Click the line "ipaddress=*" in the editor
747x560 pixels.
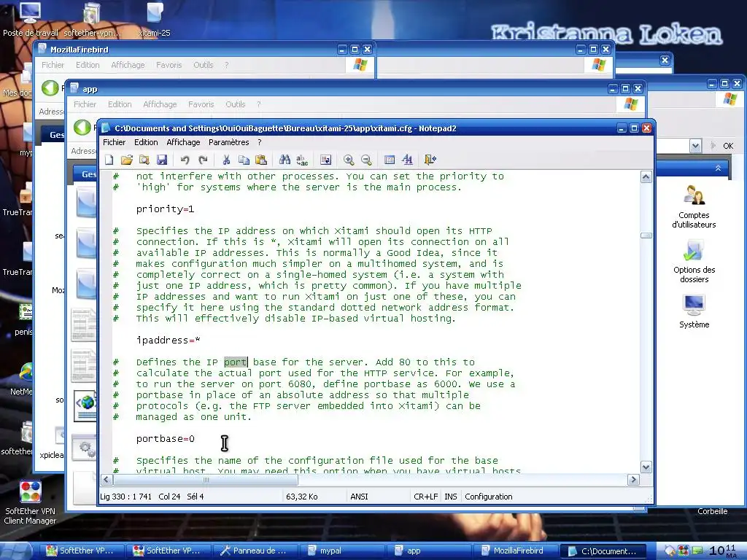pyautogui.click(x=169, y=341)
